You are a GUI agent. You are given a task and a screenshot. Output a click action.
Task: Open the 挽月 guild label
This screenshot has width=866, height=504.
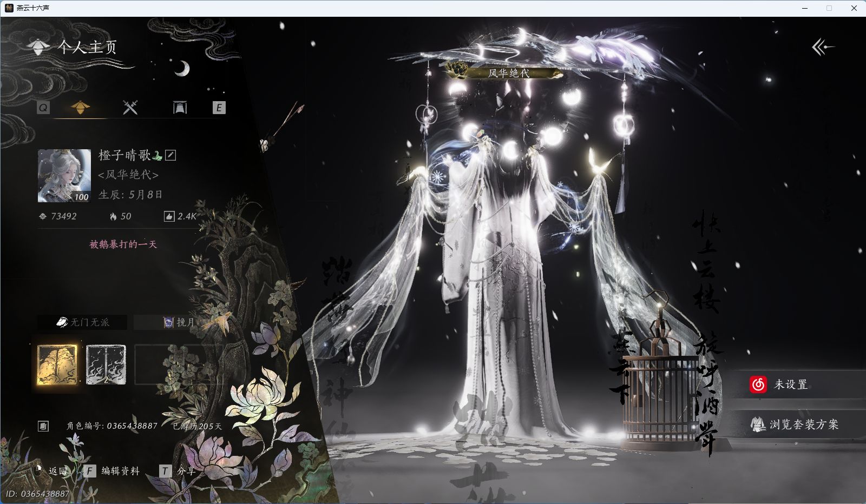179,322
